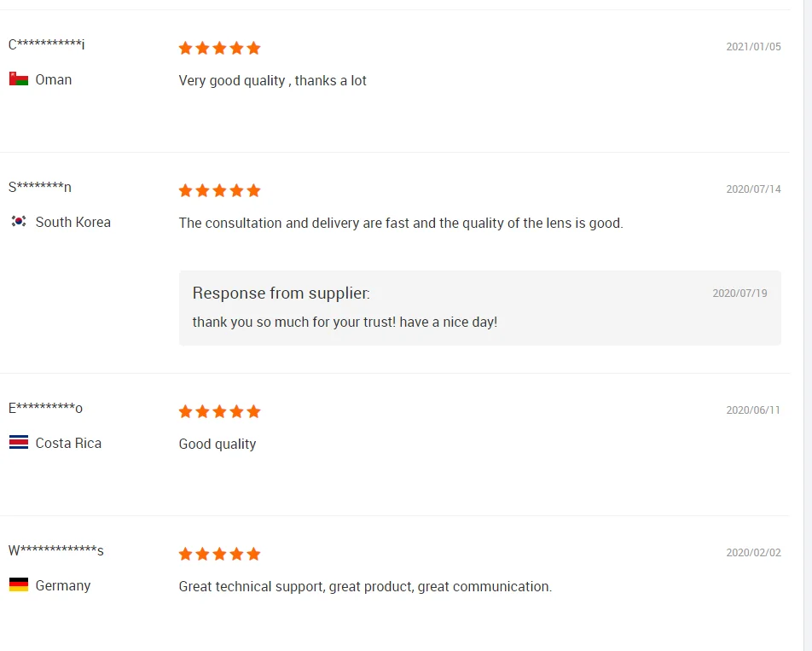
Task: Click the 2020/07/19 supplier response date
Action: click(x=739, y=294)
